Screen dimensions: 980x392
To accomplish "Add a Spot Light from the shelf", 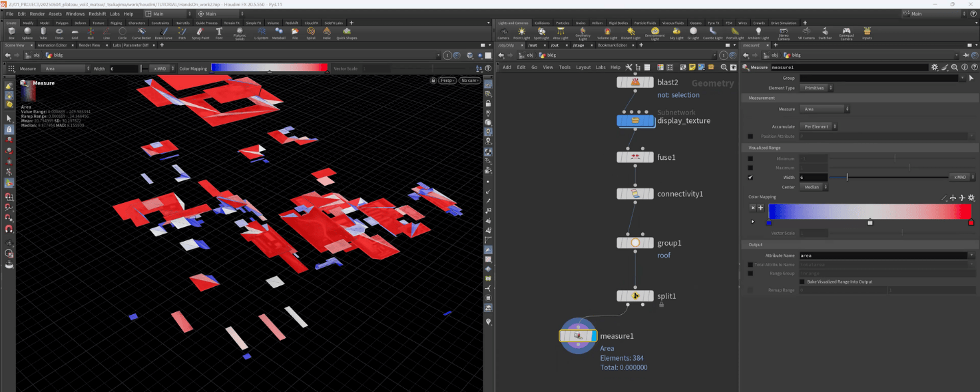I will (541, 33).
